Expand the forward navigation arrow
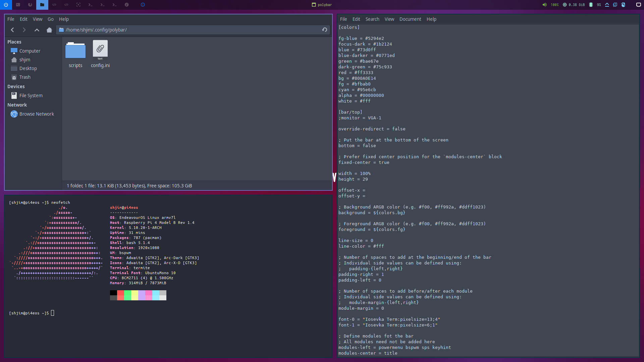This screenshot has width=644, height=362. (x=24, y=29)
